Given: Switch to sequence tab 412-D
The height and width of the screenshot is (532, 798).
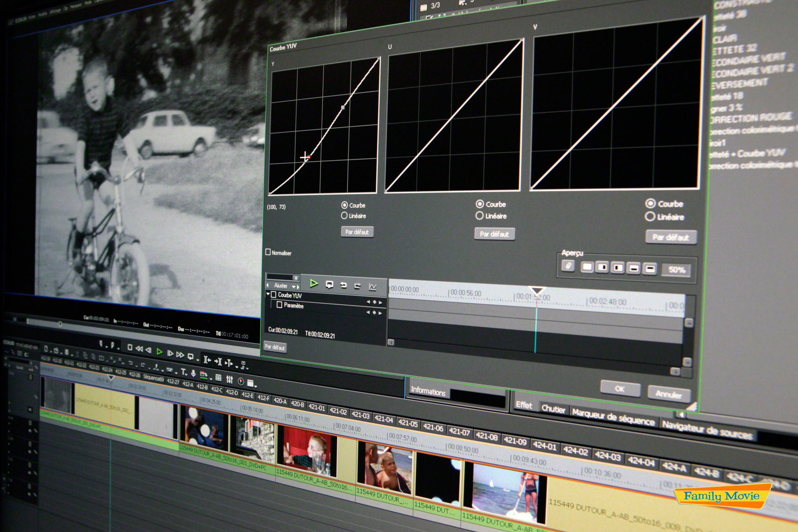Looking at the screenshot, I should pyautogui.click(x=232, y=392).
